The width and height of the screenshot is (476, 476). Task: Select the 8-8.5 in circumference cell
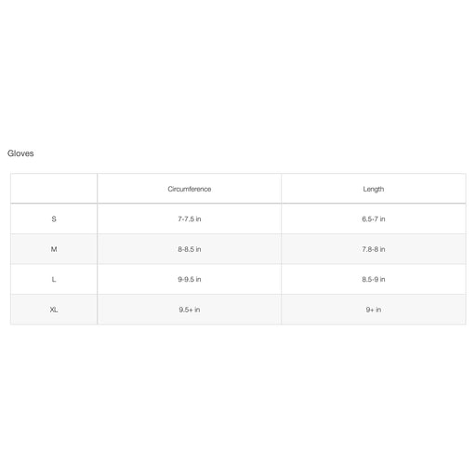190,249
